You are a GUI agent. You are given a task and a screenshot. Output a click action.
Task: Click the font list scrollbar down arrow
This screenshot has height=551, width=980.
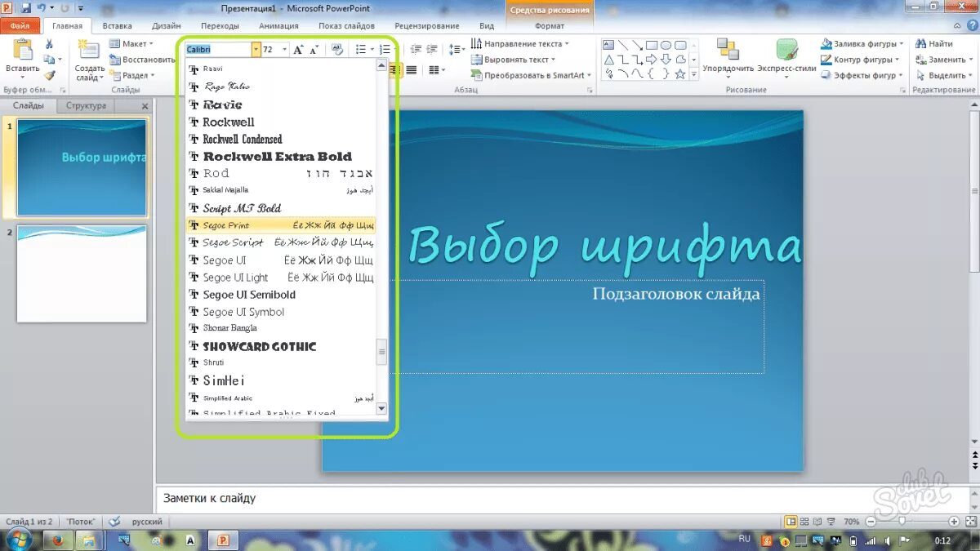pos(381,408)
